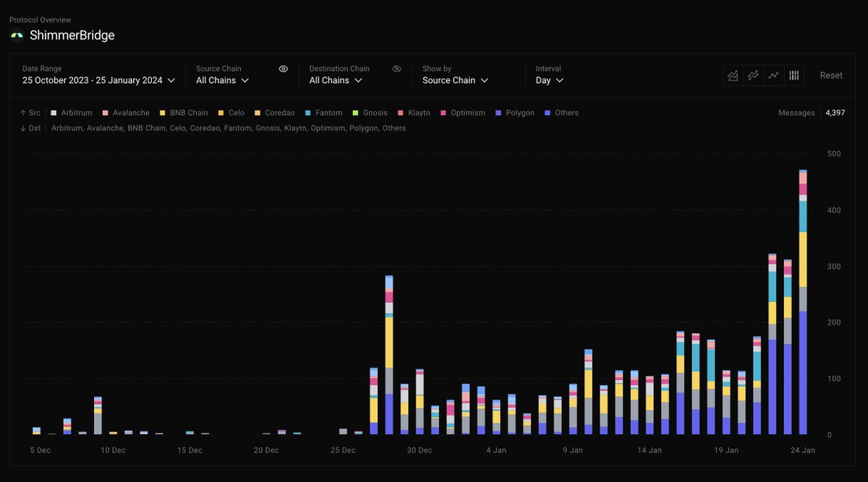This screenshot has width=868, height=482.
Task: Click the 20 Dec axis label
Action: (x=266, y=450)
